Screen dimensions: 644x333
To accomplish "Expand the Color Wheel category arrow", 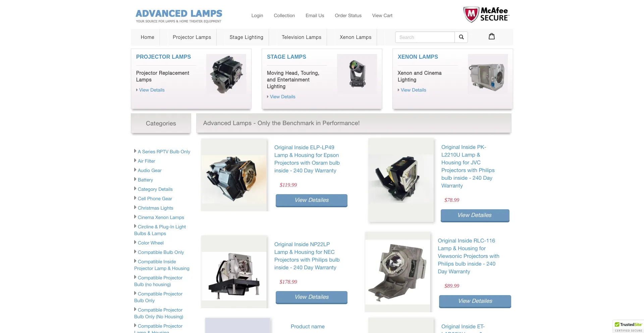I will [x=135, y=242].
